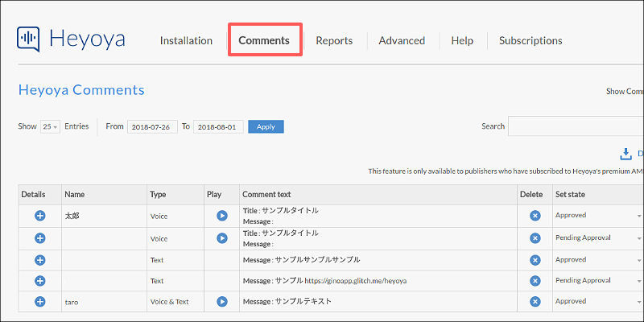
Task: Click the Delete column header
Action: coord(535,195)
